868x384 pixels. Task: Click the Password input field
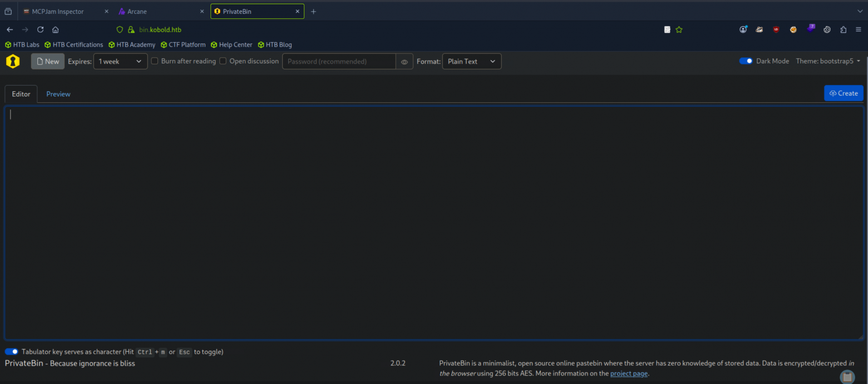(x=338, y=61)
